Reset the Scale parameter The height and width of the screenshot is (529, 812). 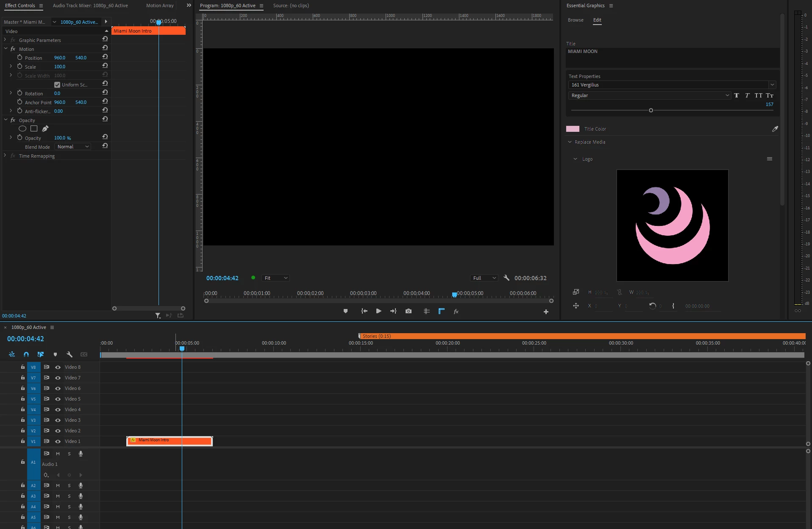(x=105, y=66)
